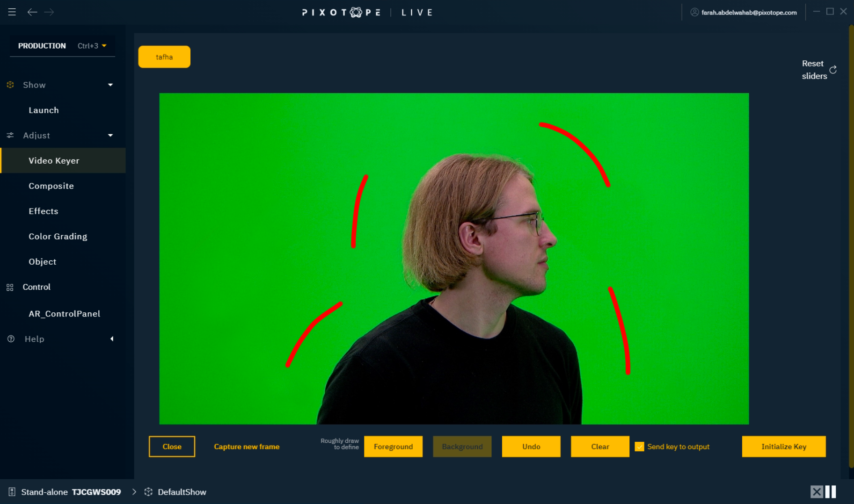Open the PRODUCTION mode dropdown
Screen dimensions: 854x504
point(104,46)
